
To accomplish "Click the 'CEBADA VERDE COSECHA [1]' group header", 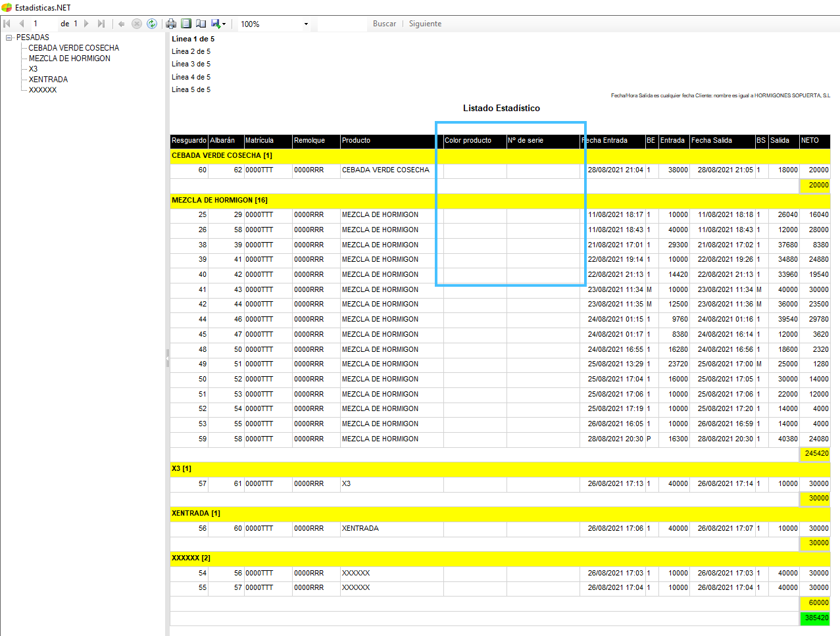I will (500, 156).
